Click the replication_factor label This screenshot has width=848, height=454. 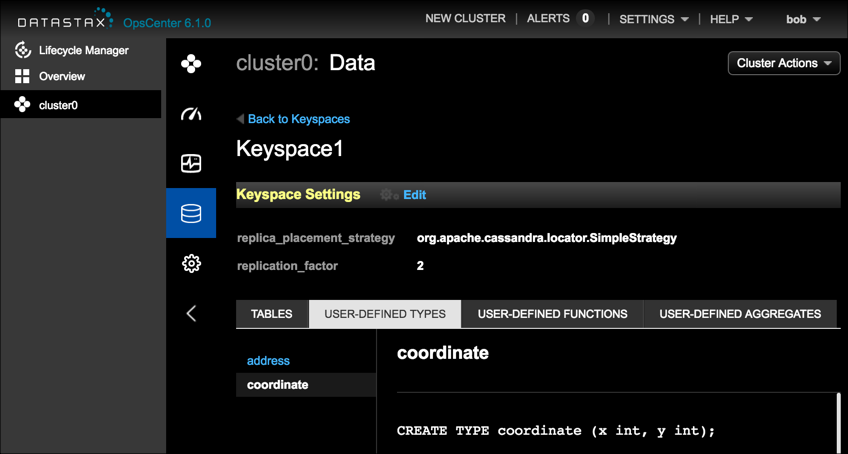click(x=287, y=266)
